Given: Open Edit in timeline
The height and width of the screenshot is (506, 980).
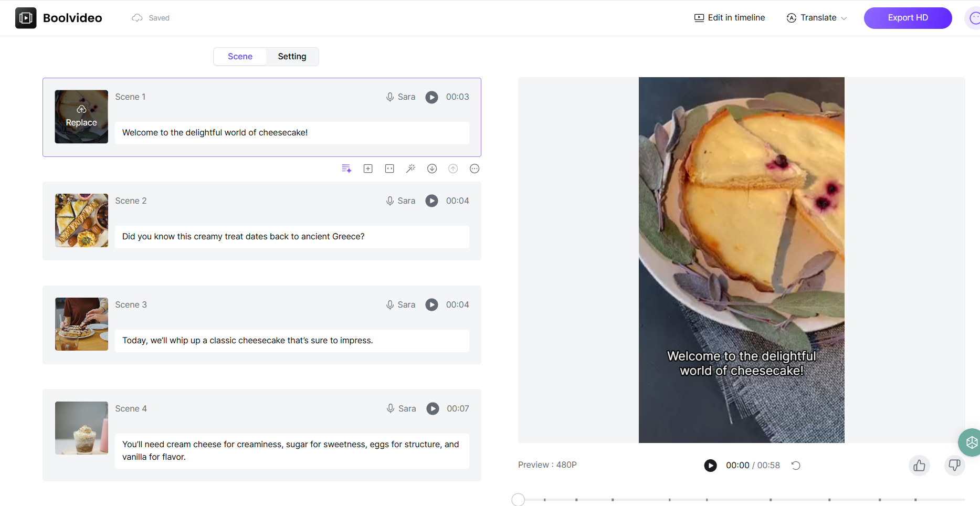Looking at the screenshot, I should pyautogui.click(x=730, y=18).
